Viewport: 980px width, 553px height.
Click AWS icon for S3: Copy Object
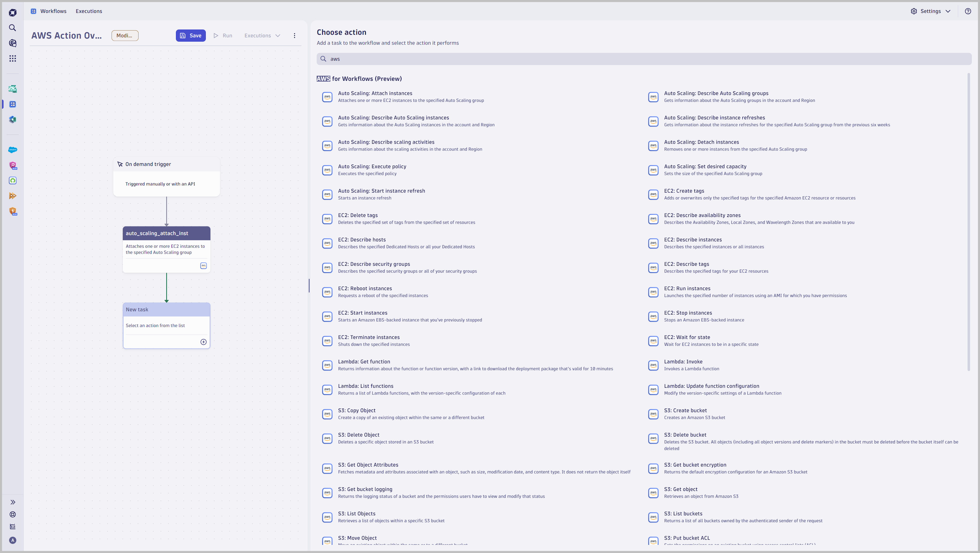coord(327,414)
